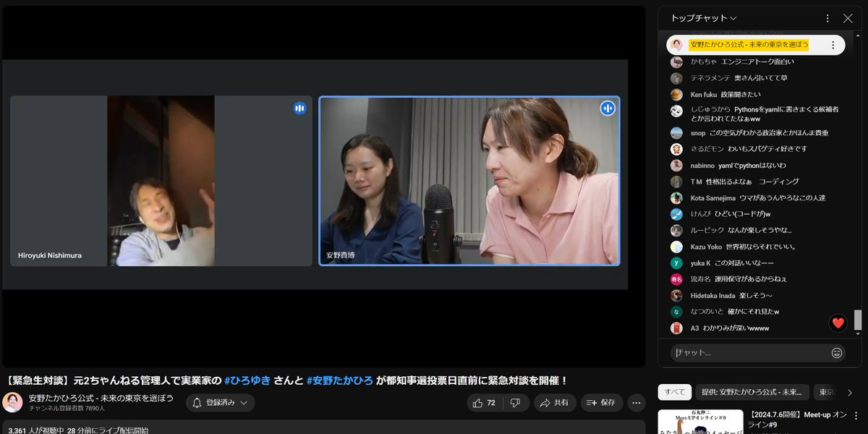Click Hiroyuki Nishimura's video tile
This screenshot has height=434, width=868.
click(161, 181)
